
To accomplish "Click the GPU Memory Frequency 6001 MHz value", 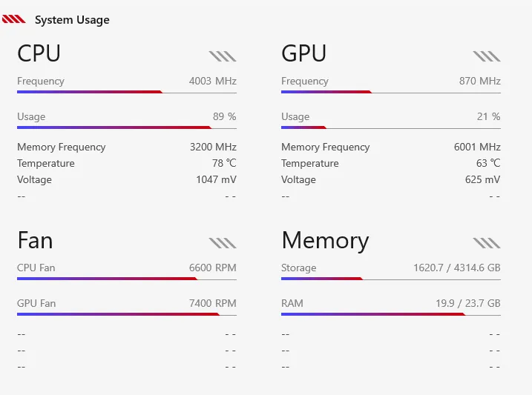I will pos(477,147).
